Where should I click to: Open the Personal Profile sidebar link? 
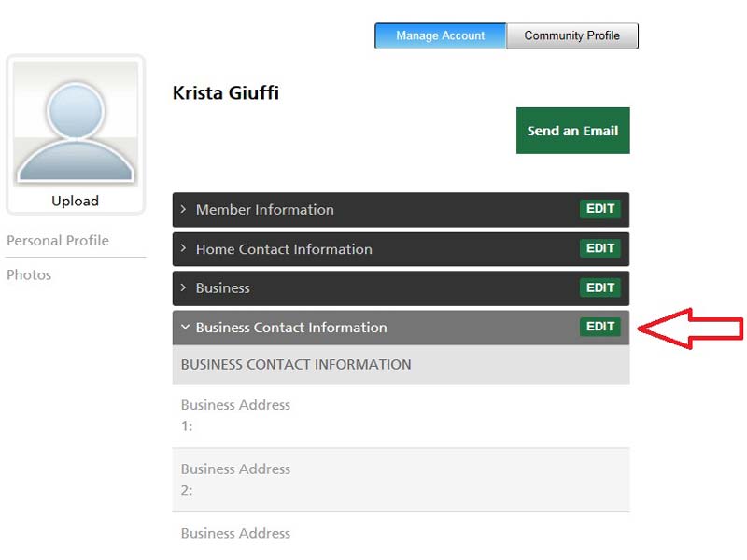(x=58, y=241)
